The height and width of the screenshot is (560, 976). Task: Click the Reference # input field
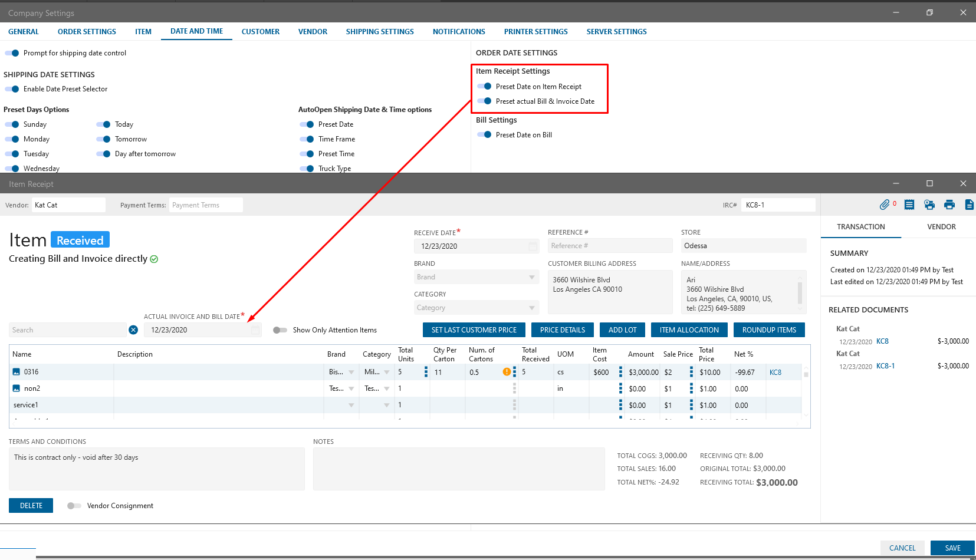(x=609, y=246)
